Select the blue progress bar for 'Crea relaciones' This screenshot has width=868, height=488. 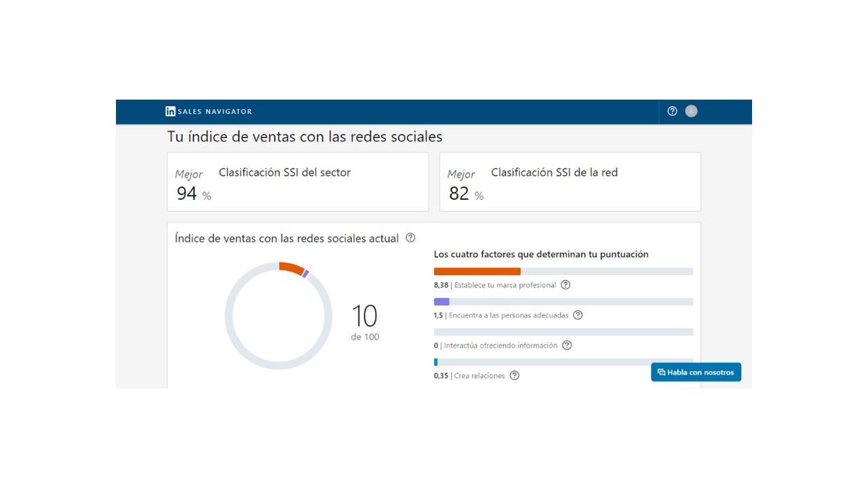[x=436, y=362]
